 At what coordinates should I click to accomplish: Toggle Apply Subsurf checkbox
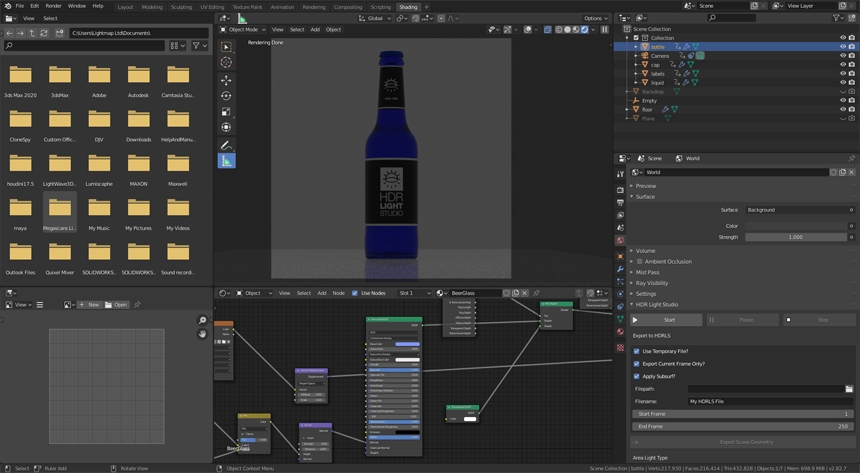pyautogui.click(x=636, y=376)
